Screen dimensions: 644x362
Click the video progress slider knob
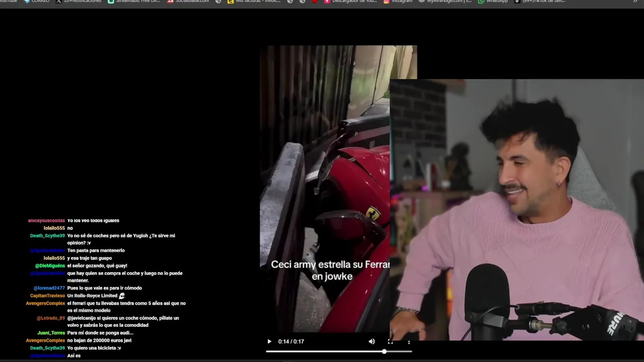[384, 351]
